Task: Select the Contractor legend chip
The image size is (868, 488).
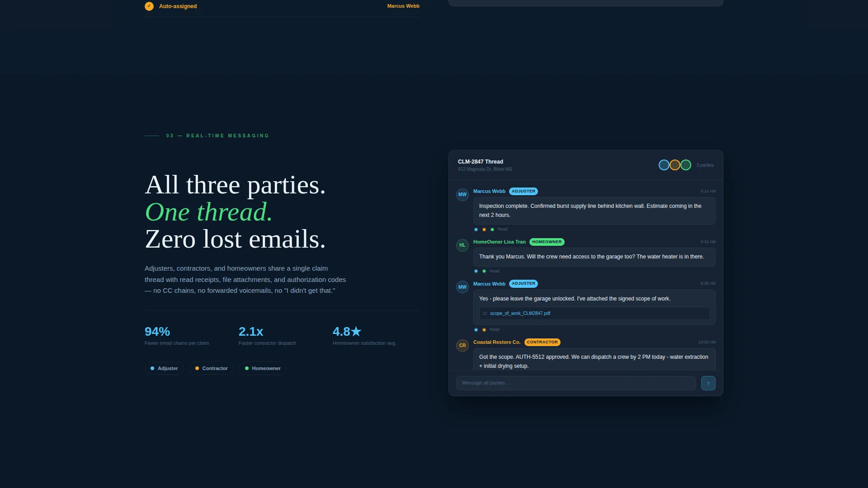Action: click(x=211, y=368)
